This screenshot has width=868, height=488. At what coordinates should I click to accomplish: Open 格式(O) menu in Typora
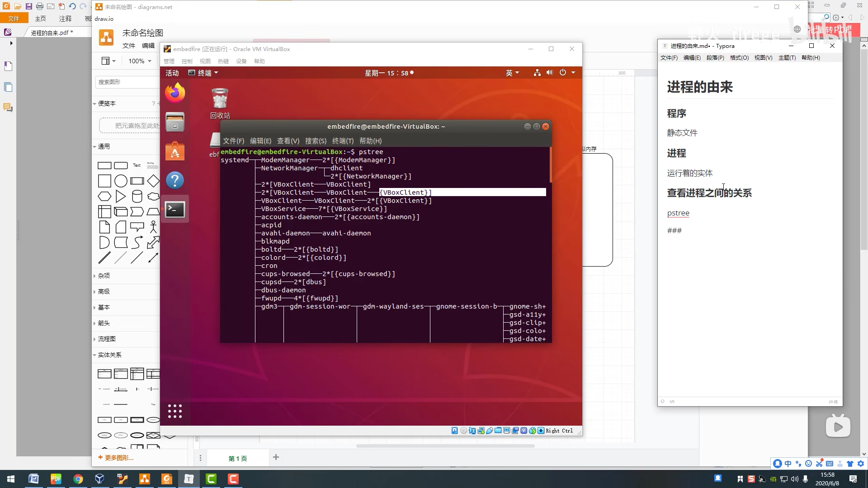tap(739, 58)
